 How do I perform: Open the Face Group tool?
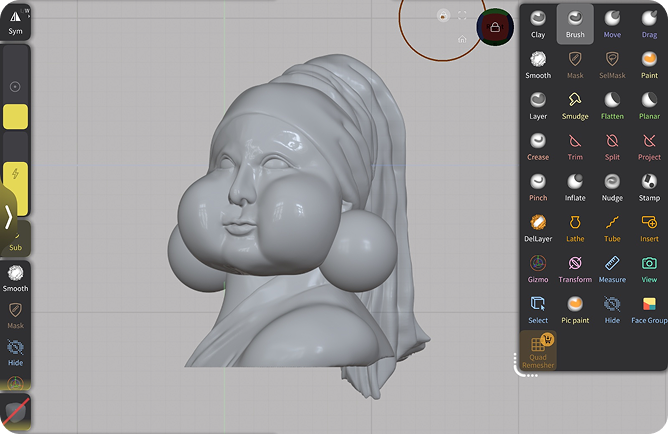(x=649, y=309)
